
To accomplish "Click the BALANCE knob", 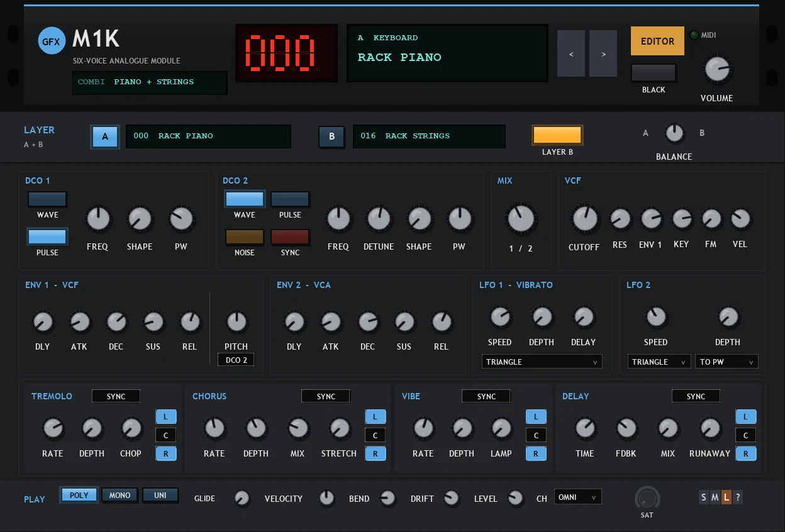I will (x=674, y=133).
